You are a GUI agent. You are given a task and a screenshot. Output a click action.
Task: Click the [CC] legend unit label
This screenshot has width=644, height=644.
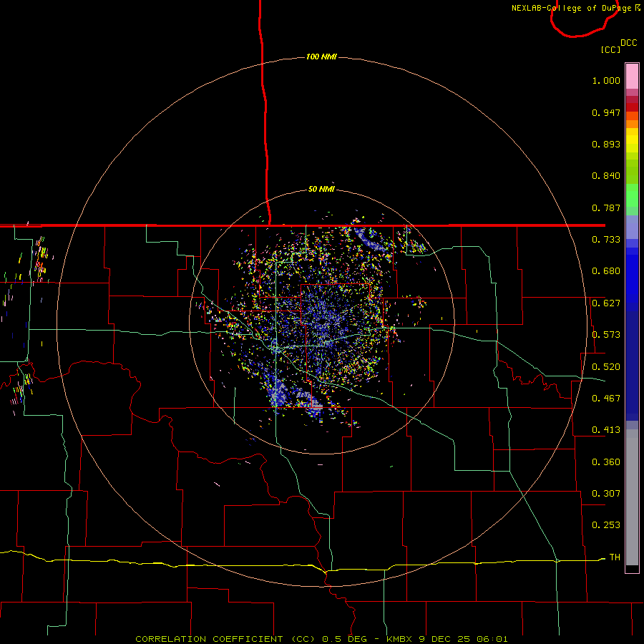(x=611, y=49)
